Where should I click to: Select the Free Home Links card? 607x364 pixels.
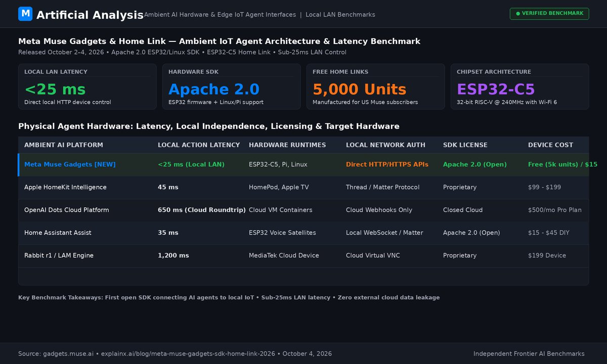tap(375, 86)
